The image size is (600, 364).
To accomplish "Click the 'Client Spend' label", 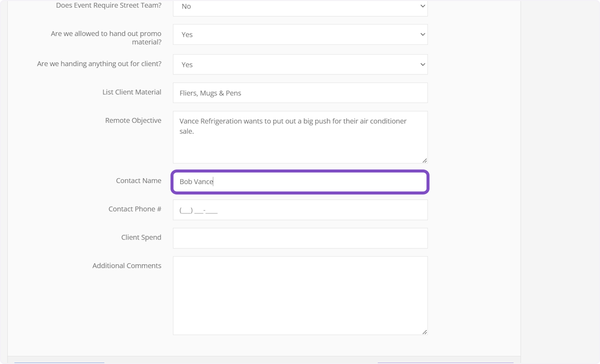I will click(x=141, y=237).
